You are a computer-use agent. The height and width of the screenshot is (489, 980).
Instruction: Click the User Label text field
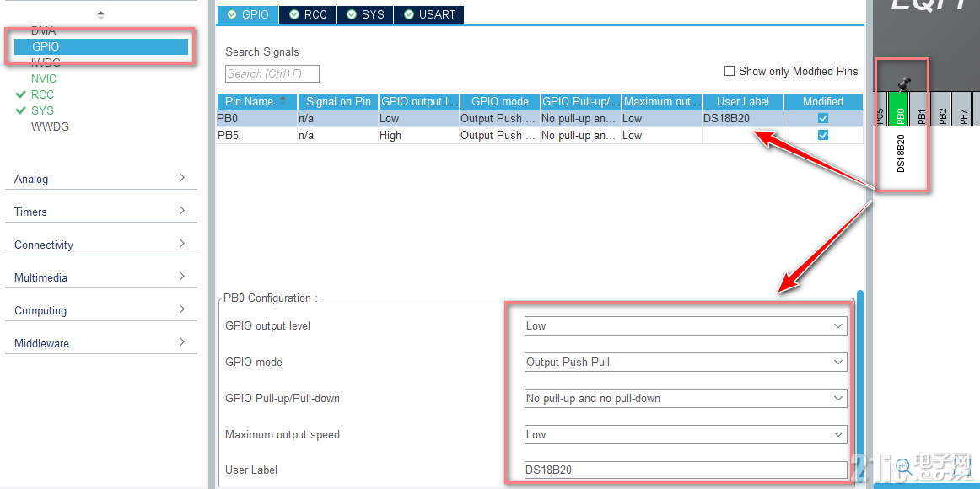(x=686, y=470)
